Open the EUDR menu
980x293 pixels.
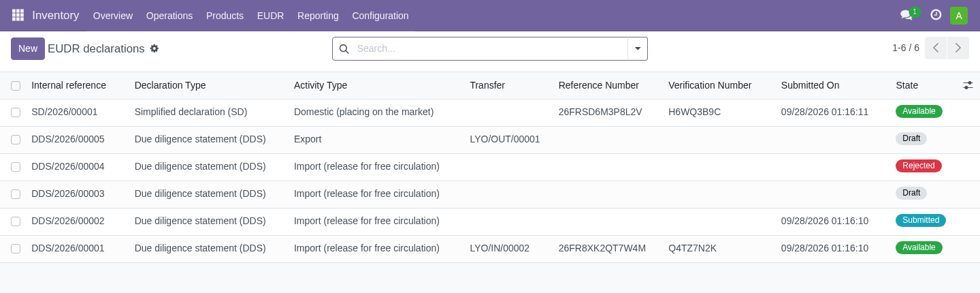tap(270, 16)
